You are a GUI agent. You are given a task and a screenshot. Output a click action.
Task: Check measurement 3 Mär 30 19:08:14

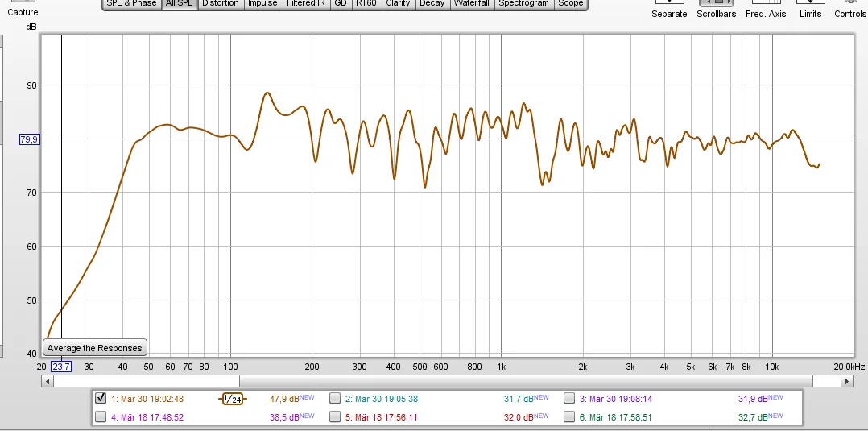pos(569,398)
